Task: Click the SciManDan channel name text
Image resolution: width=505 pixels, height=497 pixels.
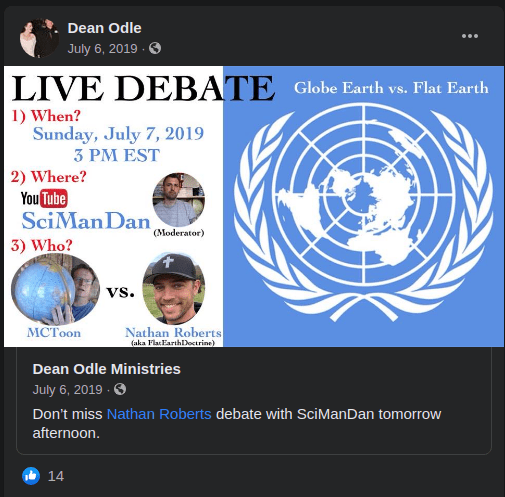Action: pyautogui.click(x=86, y=221)
